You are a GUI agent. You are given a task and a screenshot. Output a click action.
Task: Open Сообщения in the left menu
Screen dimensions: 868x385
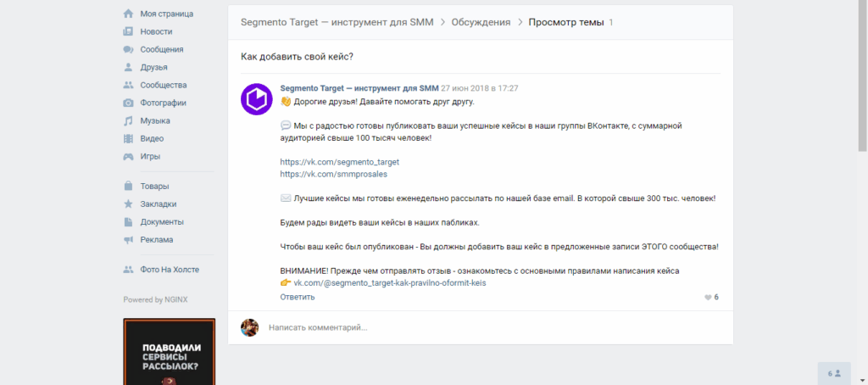click(162, 49)
